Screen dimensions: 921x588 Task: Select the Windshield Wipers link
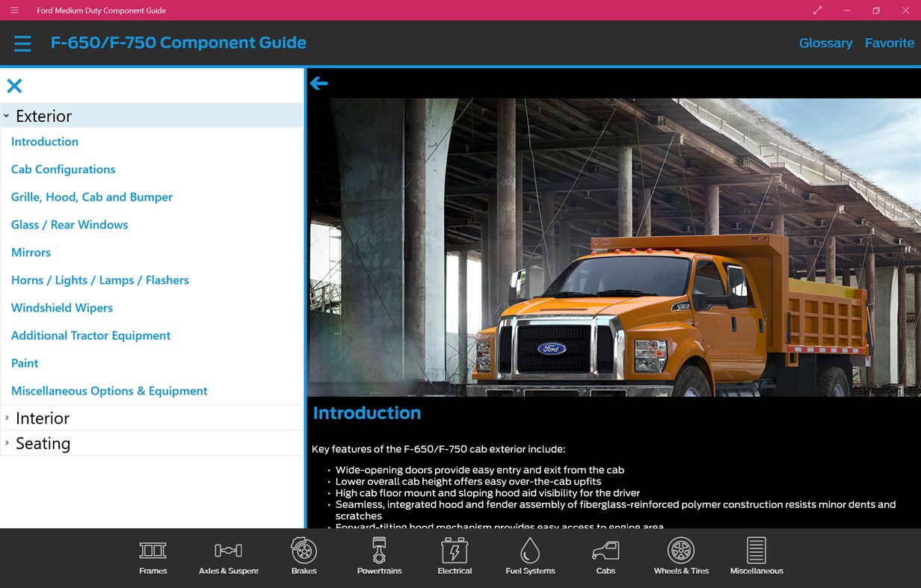pyautogui.click(x=61, y=307)
